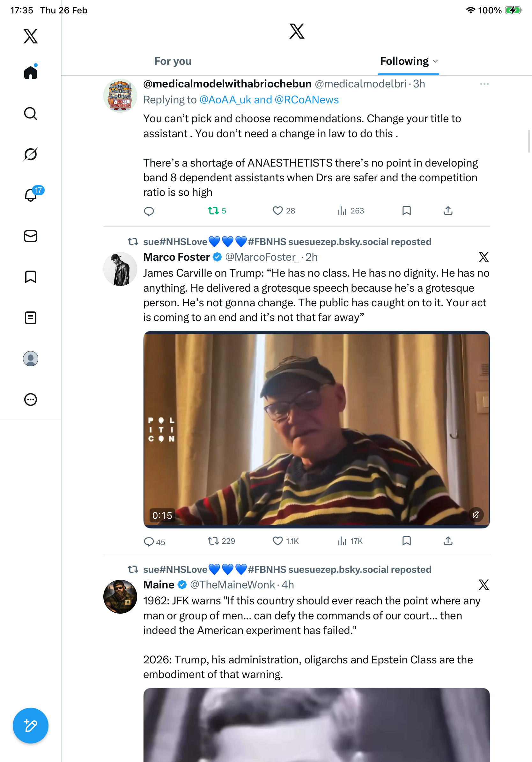Like the Marco Foster post
Image resolution: width=532 pixels, height=762 pixels.
277,541
